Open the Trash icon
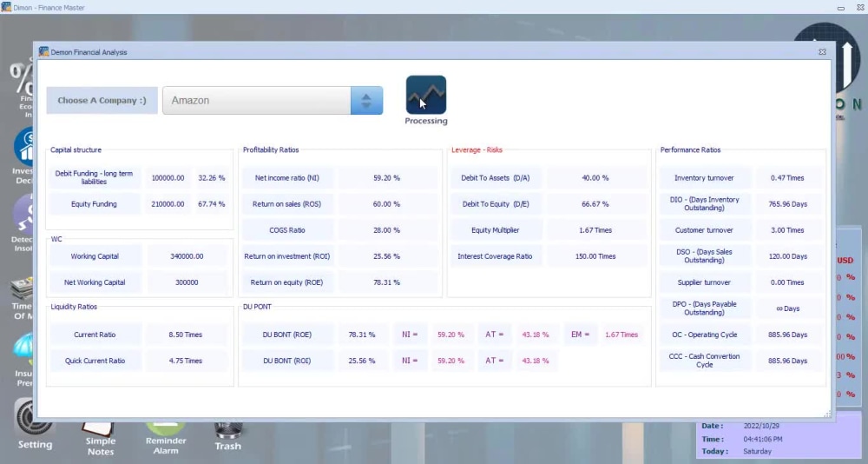The width and height of the screenshot is (868, 464). click(227, 437)
